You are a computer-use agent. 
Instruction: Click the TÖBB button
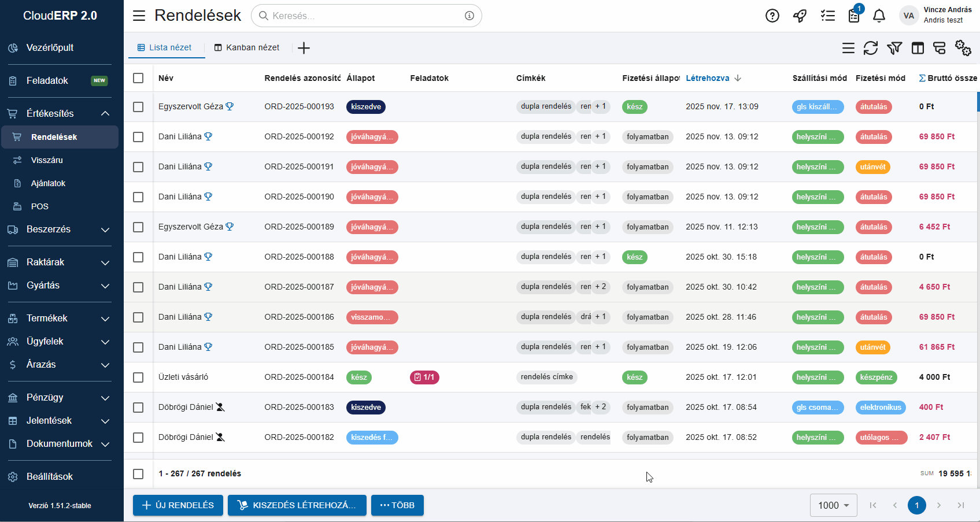coord(397,505)
